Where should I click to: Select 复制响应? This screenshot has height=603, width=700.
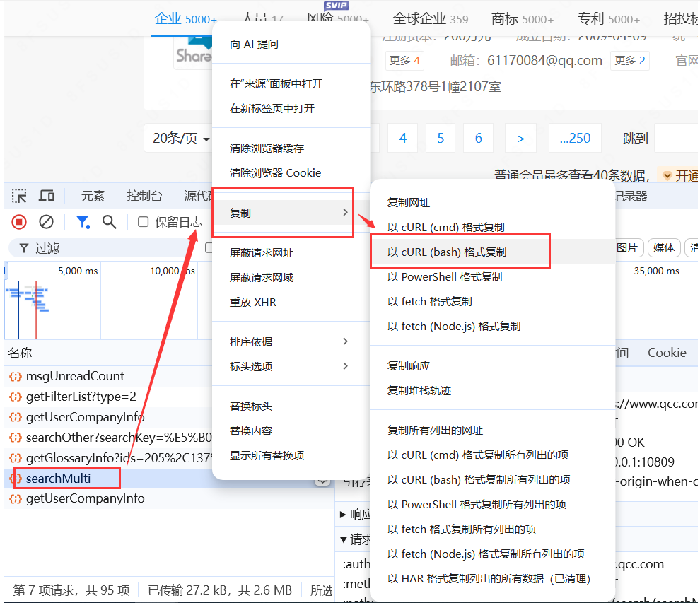408,366
